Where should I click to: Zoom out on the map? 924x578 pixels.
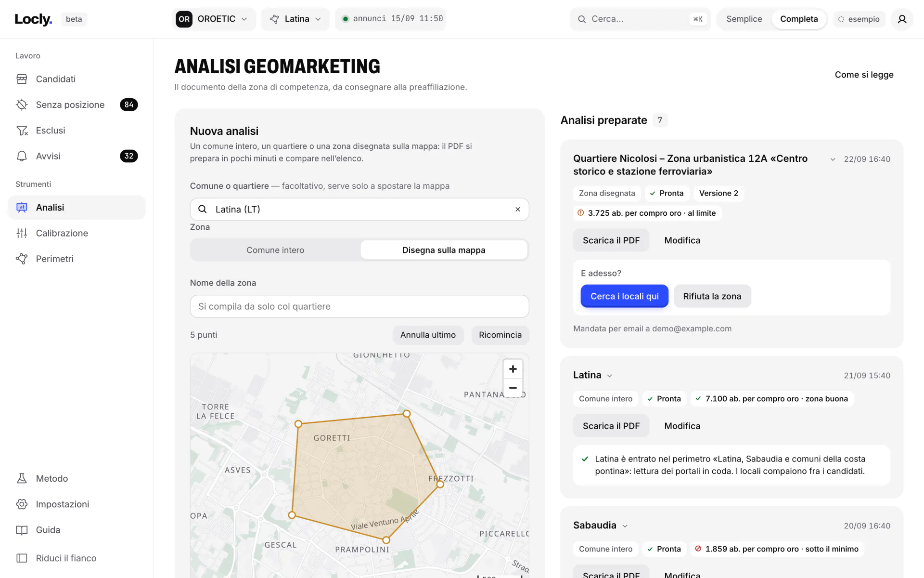(513, 388)
